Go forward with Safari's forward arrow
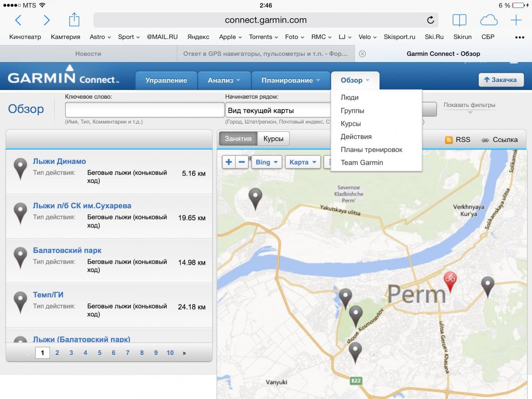Screen dimensions: 532x399 [x=47, y=20]
